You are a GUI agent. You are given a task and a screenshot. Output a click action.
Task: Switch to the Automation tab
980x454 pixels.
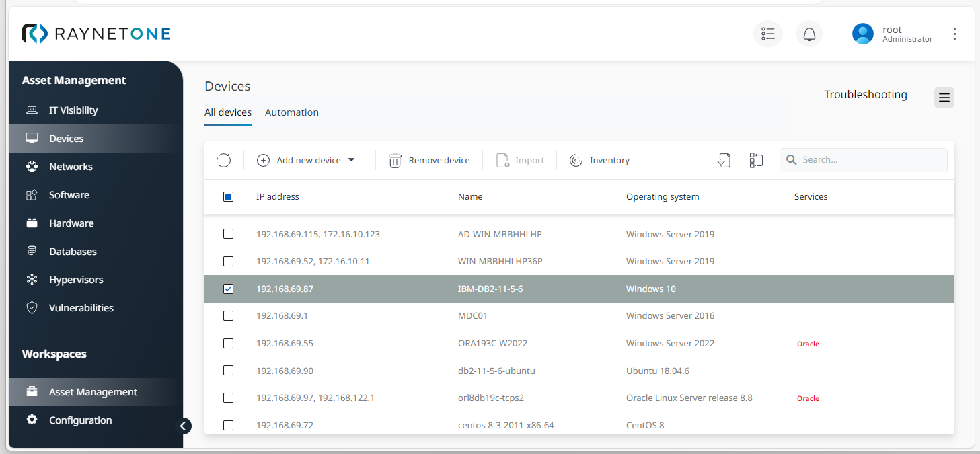[x=292, y=112]
